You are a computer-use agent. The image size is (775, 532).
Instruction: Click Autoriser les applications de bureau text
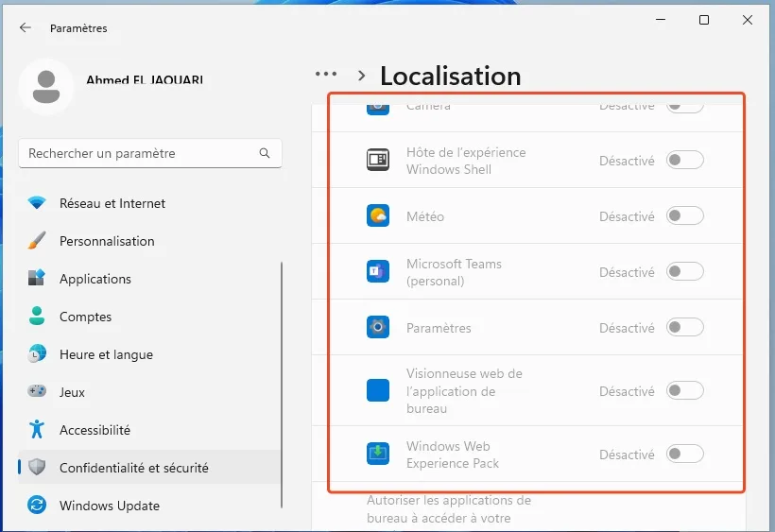click(x=449, y=509)
